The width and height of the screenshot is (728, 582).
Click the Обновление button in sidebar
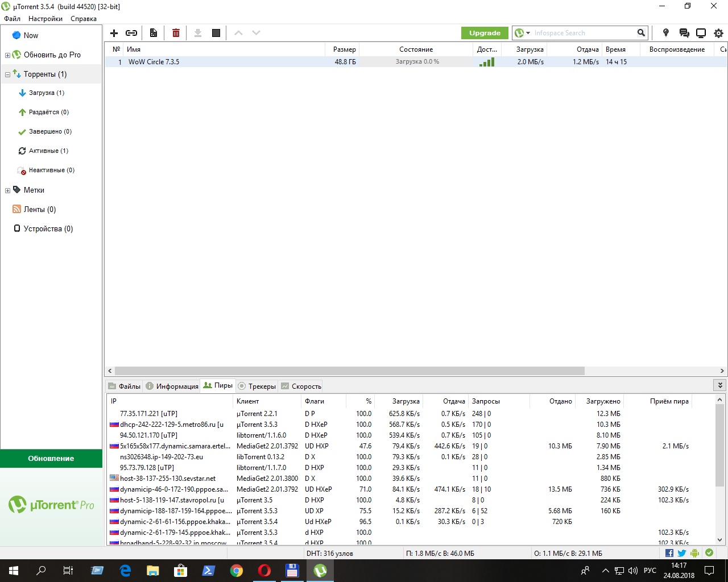51,458
